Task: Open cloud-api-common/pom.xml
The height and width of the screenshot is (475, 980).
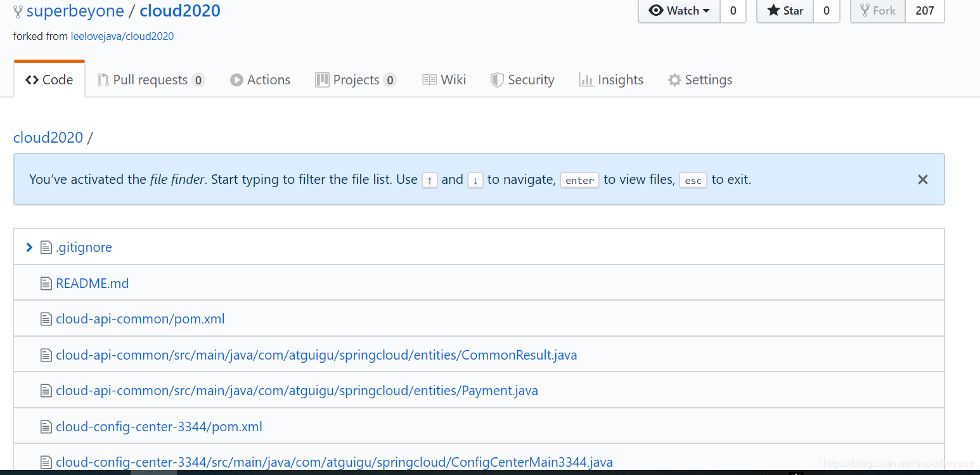Action: (x=140, y=319)
